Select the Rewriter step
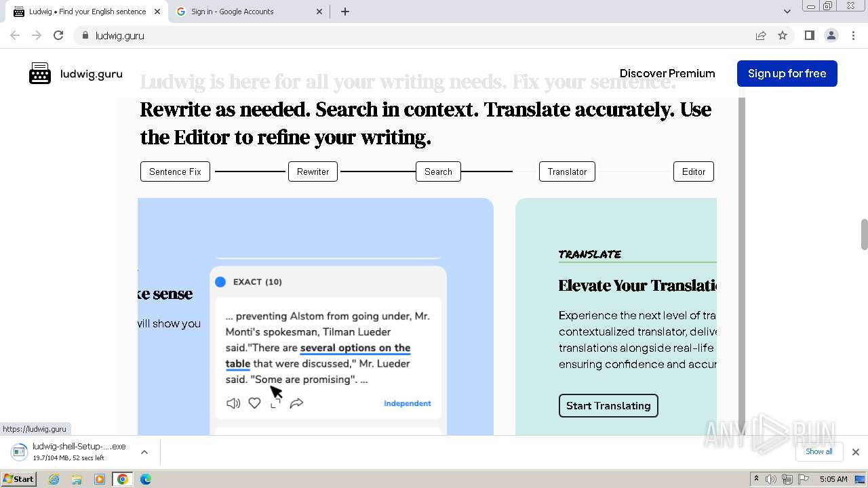This screenshot has height=488, width=868. [313, 171]
